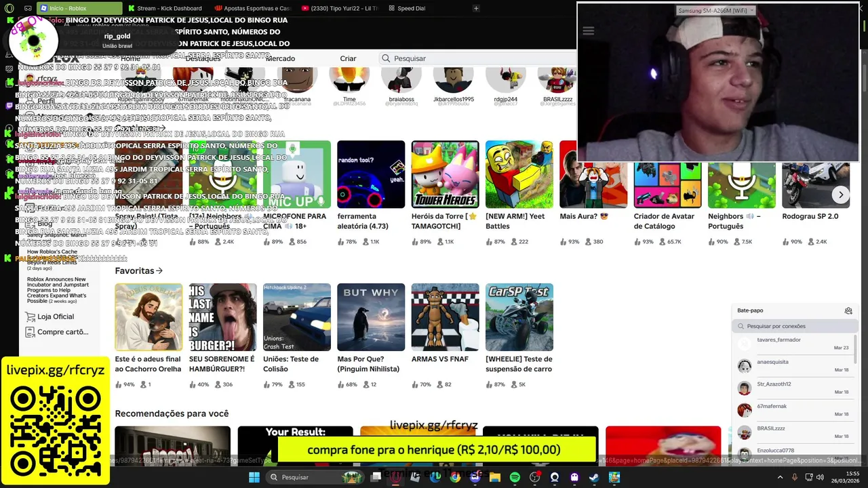The width and height of the screenshot is (868, 488).
Task: Open chat with BRASILzzzz in Bate-papo
Action: [793, 432]
